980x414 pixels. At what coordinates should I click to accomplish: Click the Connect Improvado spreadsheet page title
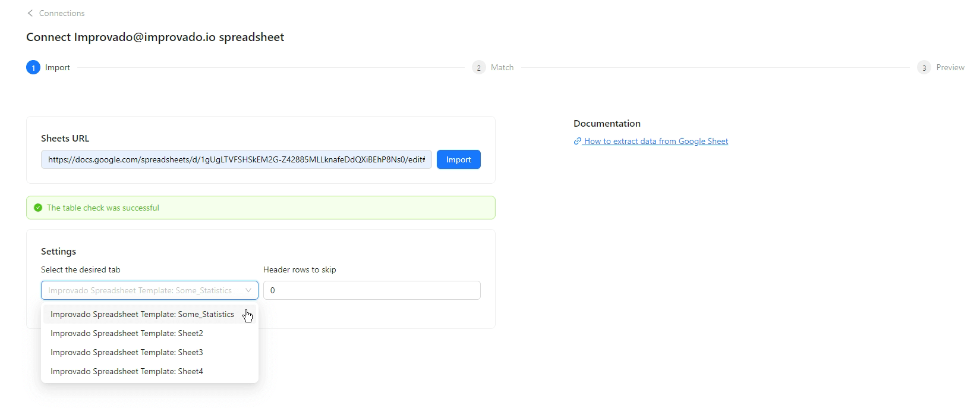[155, 37]
